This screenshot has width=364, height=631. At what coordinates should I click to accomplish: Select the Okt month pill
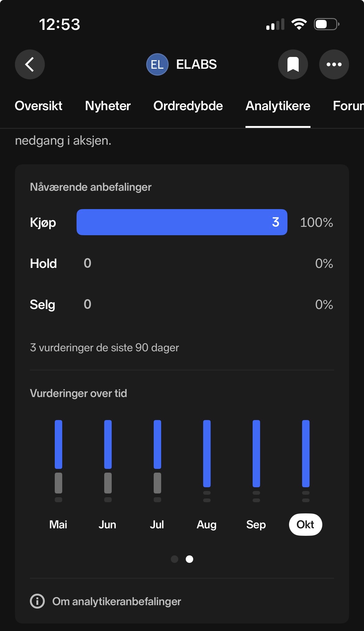tap(305, 525)
